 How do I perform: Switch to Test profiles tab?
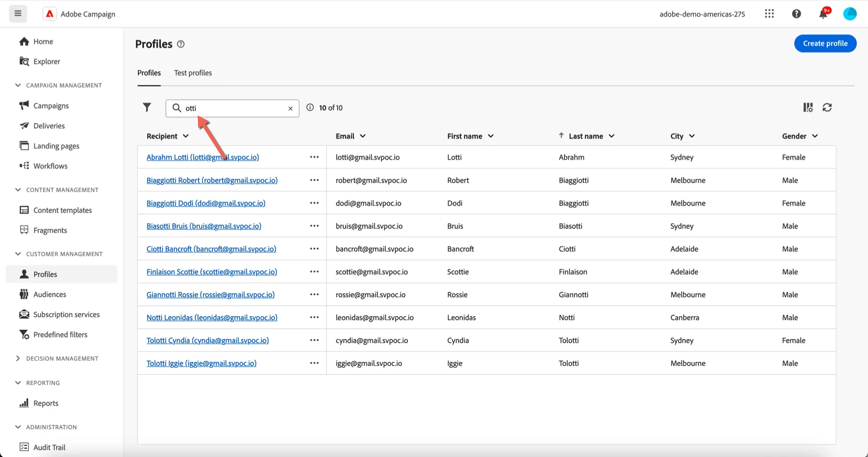pos(193,73)
